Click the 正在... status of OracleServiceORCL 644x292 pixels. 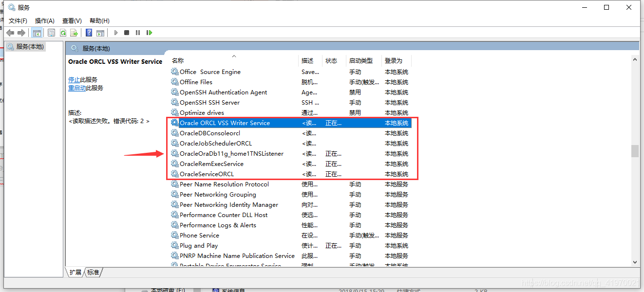point(334,174)
